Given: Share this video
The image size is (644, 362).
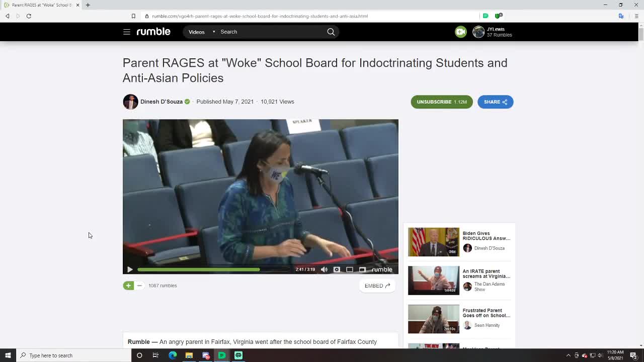Looking at the screenshot, I should [x=495, y=102].
